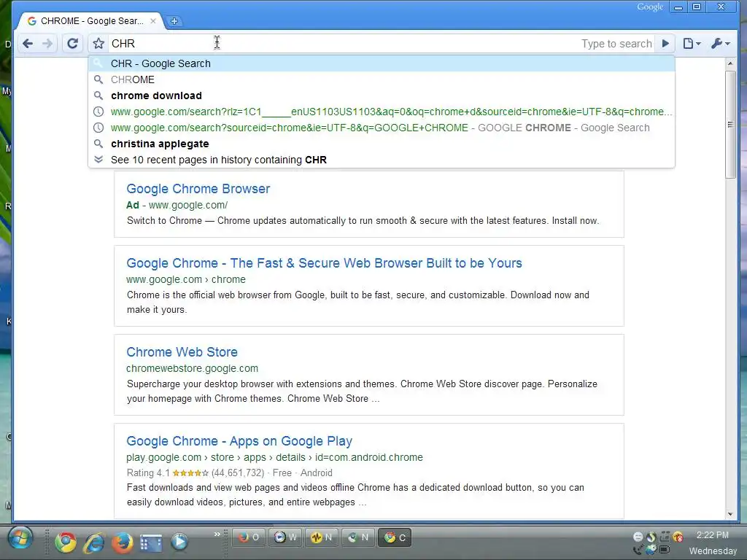Close the CHROME - Google Search tab
Image resolution: width=747 pixels, height=560 pixels.
point(153,21)
